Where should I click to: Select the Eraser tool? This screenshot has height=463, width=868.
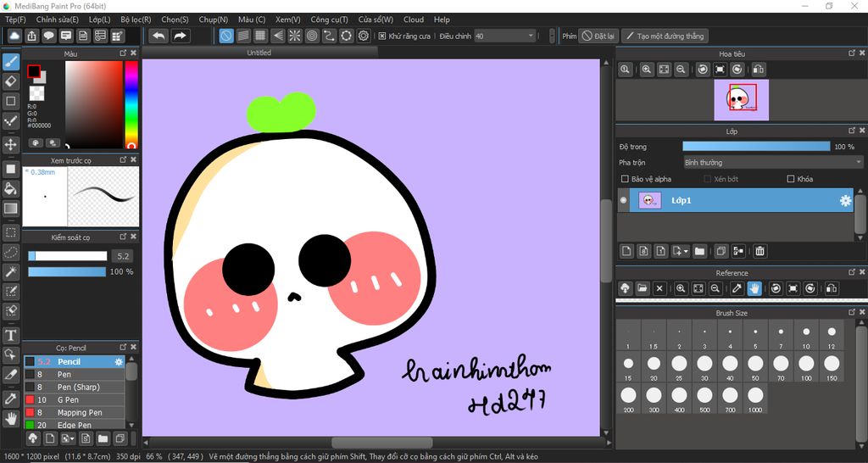11,81
